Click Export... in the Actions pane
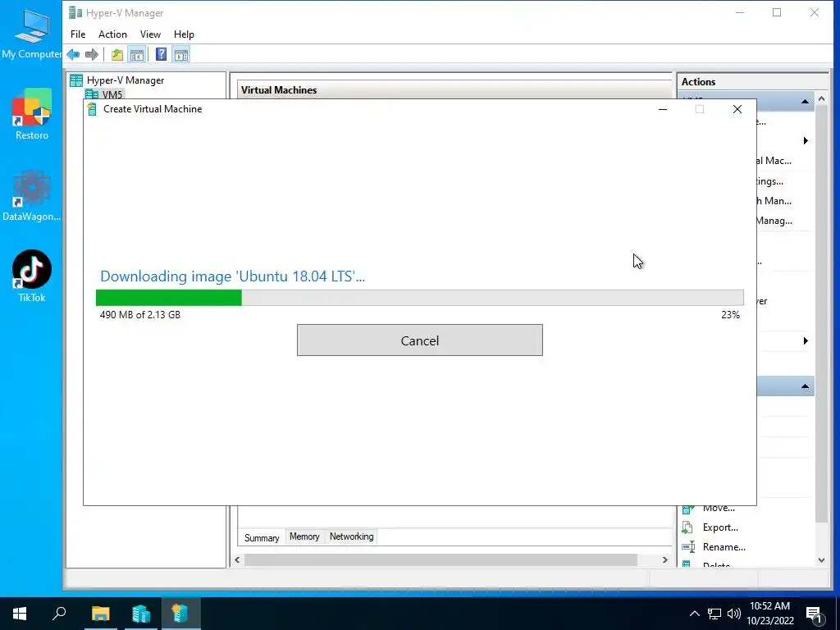 tap(720, 527)
